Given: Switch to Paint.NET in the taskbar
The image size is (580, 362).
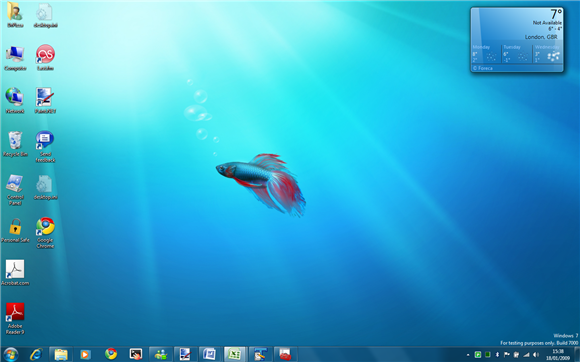Looking at the screenshot, I should coord(185,355).
